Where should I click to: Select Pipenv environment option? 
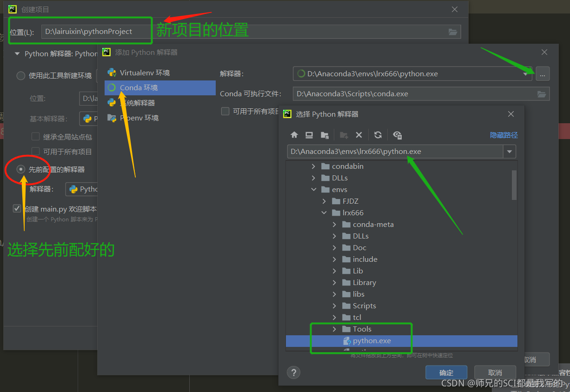(160, 118)
